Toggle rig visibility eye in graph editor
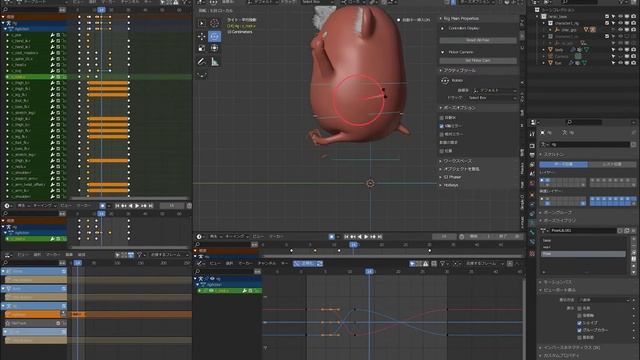The image size is (640, 360). (x=212, y=279)
